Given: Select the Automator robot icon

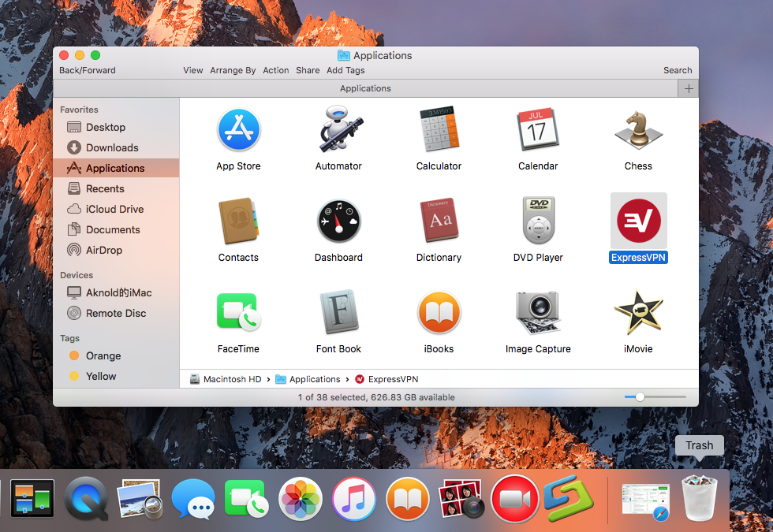Looking at the screenshot, I should point(341,129).
